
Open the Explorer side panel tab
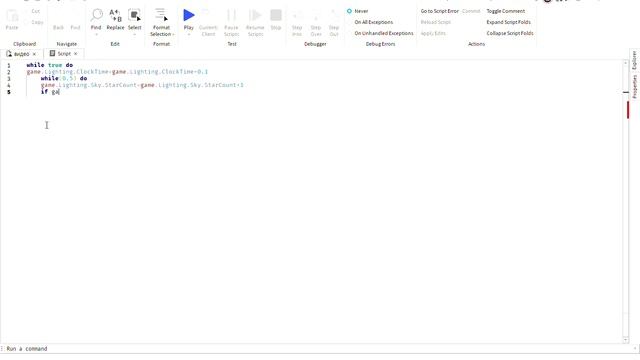click(634, 60)
